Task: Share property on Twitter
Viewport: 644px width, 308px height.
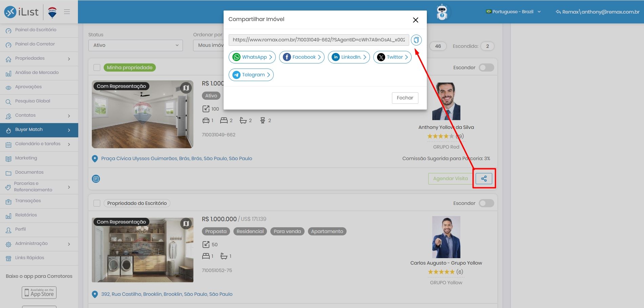Action: (x=392, y=57)
